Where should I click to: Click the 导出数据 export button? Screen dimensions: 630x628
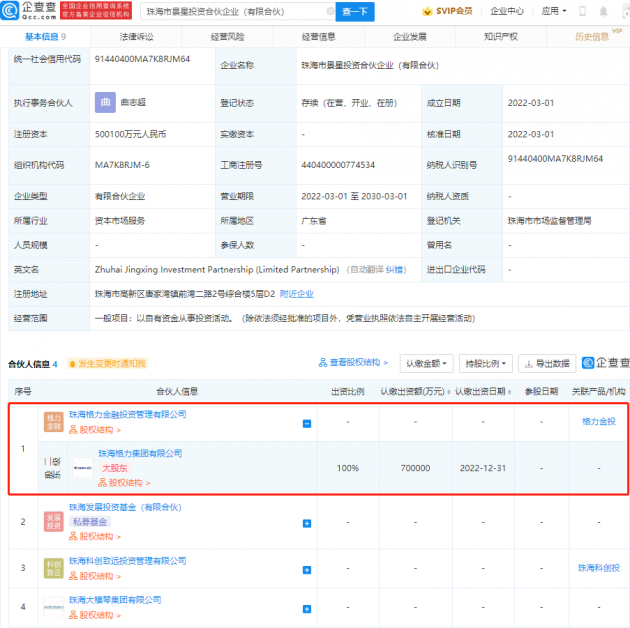[x=547, y=364]
